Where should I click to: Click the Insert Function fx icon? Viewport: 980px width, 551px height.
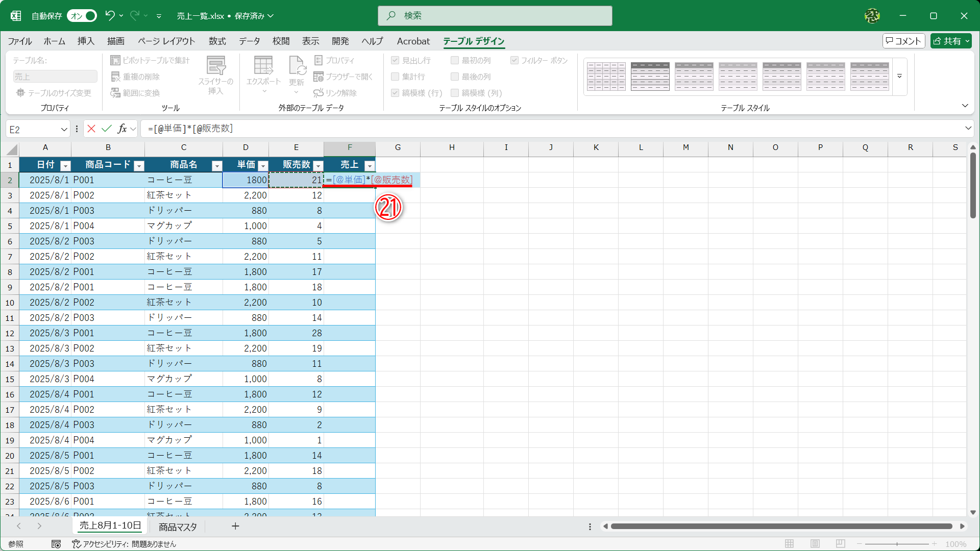pyautogui.click(x=122, y=129)
